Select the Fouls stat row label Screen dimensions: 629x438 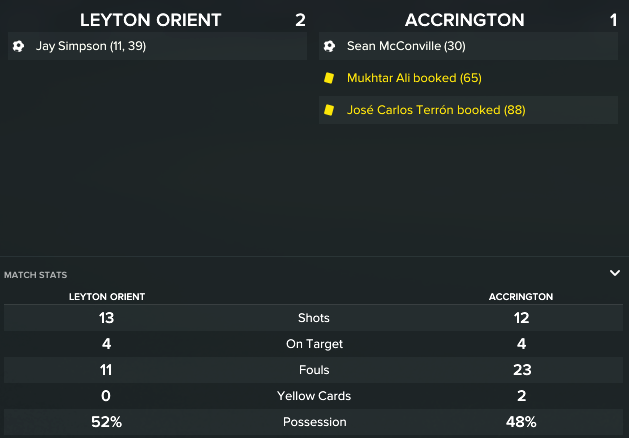314,370
